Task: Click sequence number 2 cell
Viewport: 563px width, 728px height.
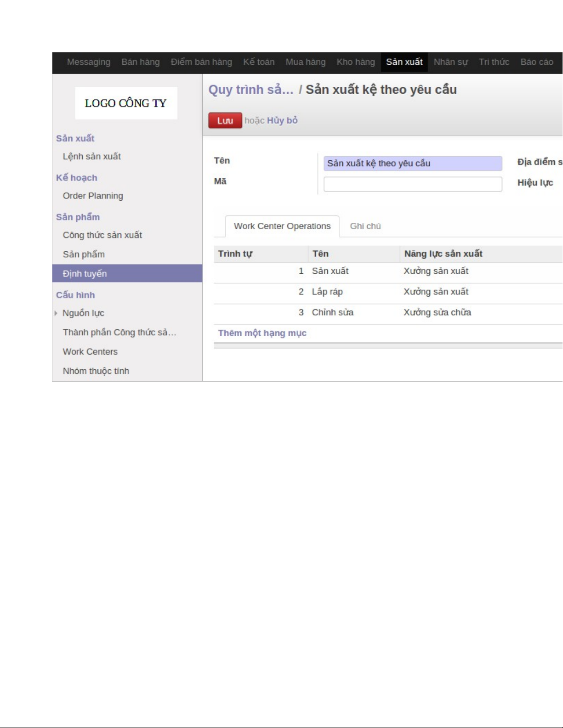Action: pyautogui.click(x=301, y=292)
